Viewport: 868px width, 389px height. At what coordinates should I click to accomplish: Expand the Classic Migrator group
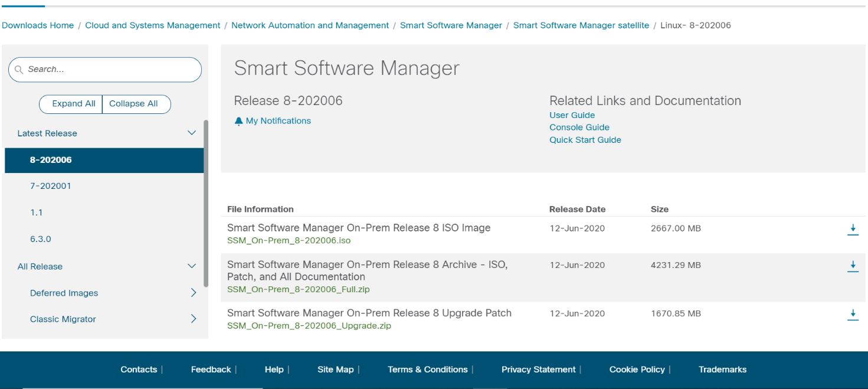click(193, 319)
